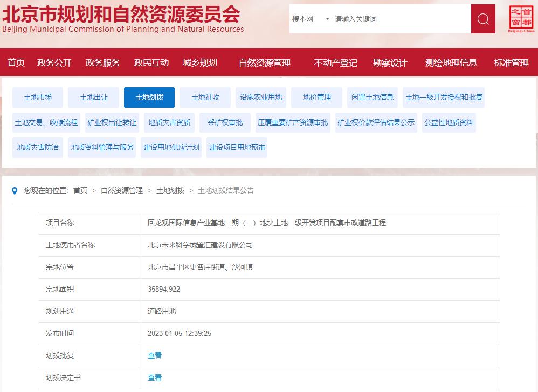Screen dimensions: 538x392
Task: Open the 政务公开 menu
Action: (x=54, y=63)
